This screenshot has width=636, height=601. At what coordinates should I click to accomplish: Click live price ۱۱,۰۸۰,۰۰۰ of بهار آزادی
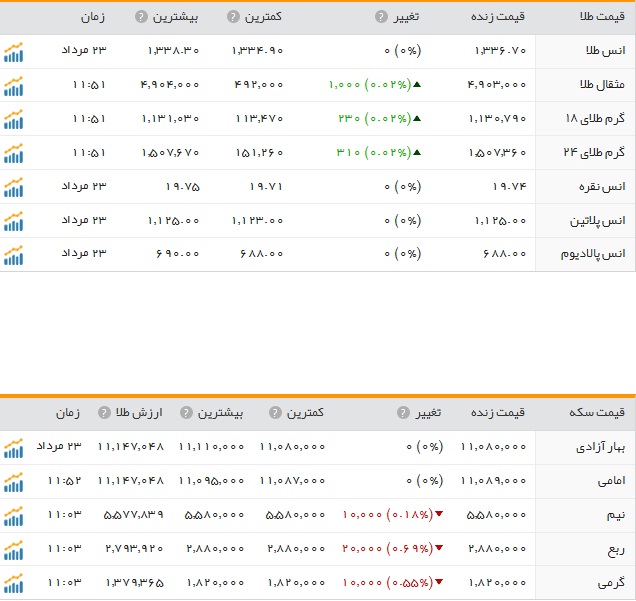493,446
